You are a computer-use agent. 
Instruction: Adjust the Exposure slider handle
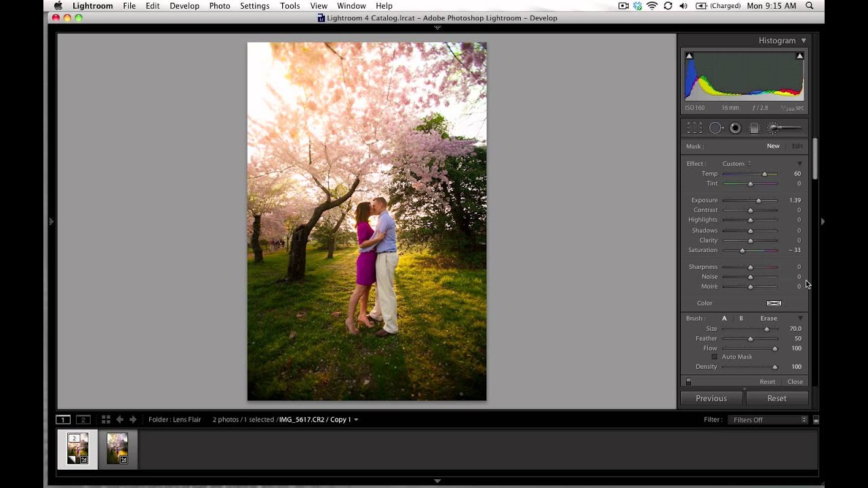pyautogui.click(x=758, y=201)
